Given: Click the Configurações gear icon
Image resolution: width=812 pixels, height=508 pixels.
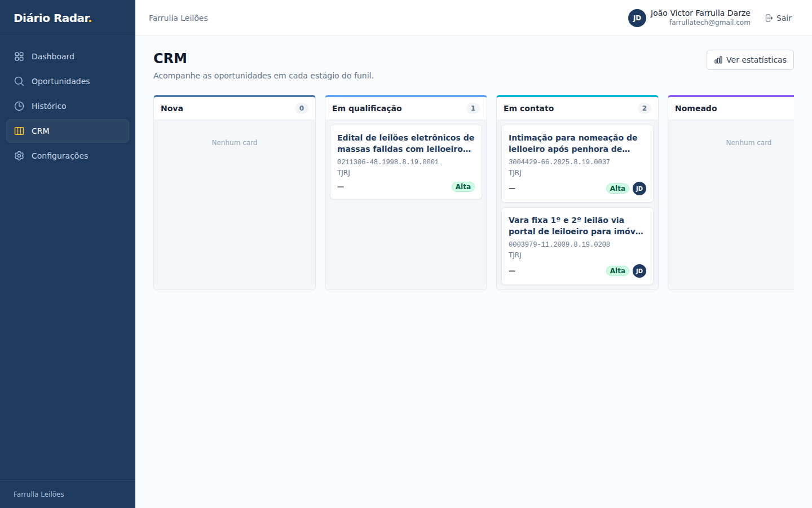Looking at the screenshot, I should point(19,156).
